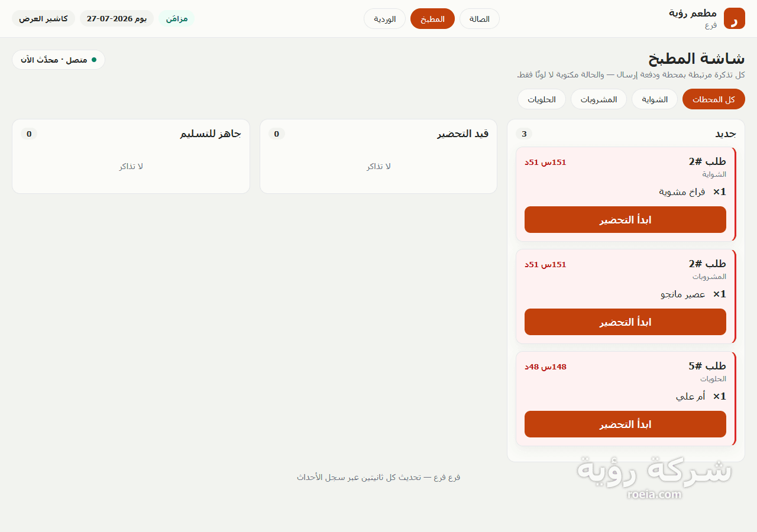Image resolution: width=757 pixels, height=532 pixels.
Task: Click the count badge in قيد التحضير column
Action: tap(276, 134)
